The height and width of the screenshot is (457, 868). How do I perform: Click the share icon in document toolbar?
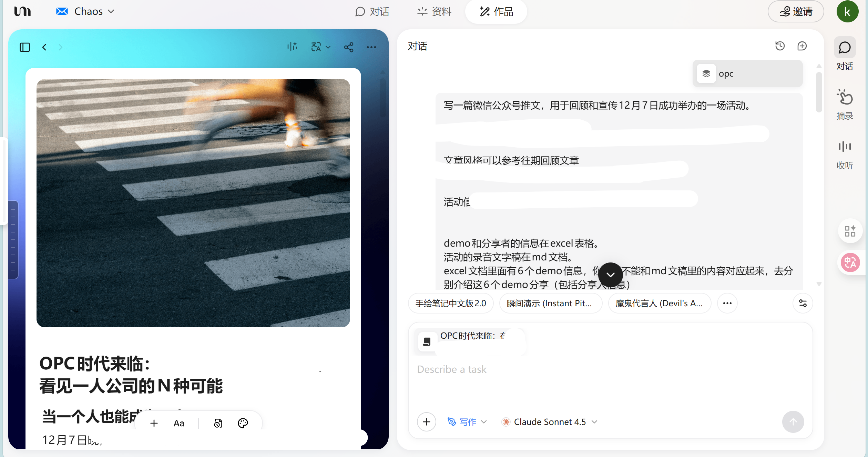[349, 47]
